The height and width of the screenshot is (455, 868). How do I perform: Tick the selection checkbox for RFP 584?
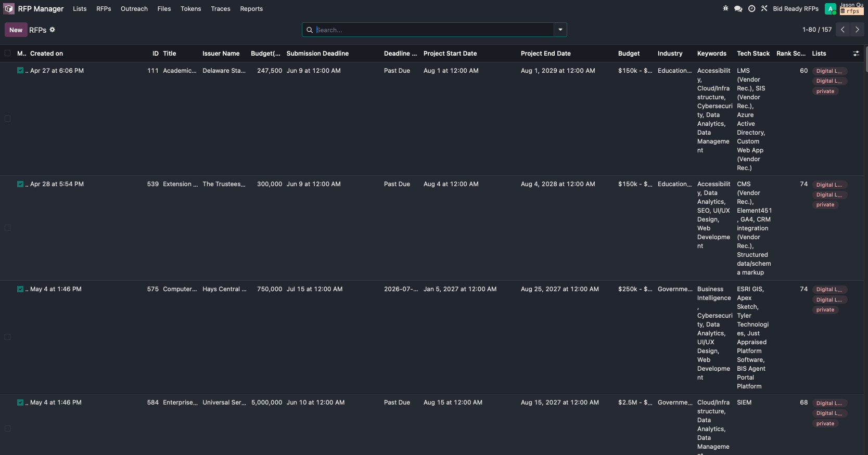[7, 428]
